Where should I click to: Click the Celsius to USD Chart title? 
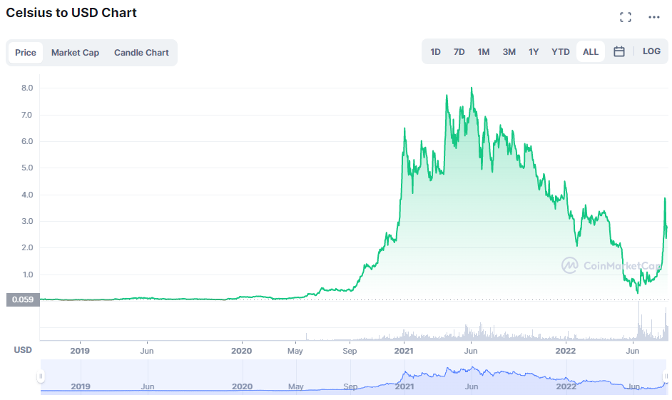(71, 13)
